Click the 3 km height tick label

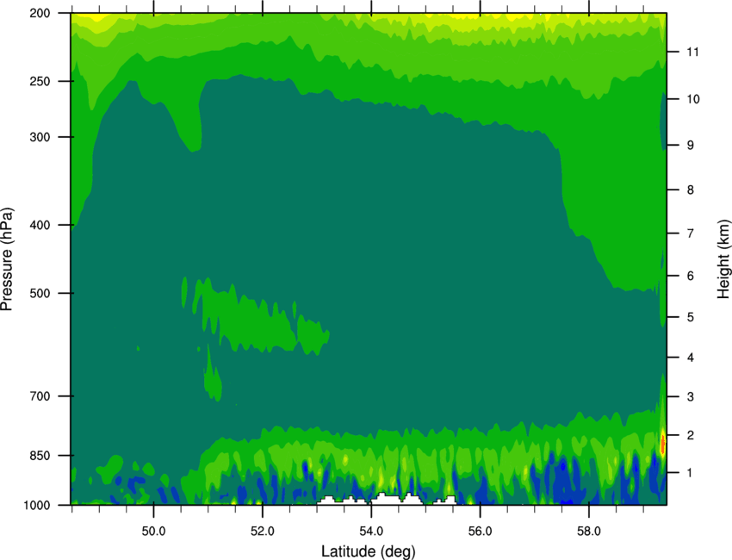tap(690, 397)
